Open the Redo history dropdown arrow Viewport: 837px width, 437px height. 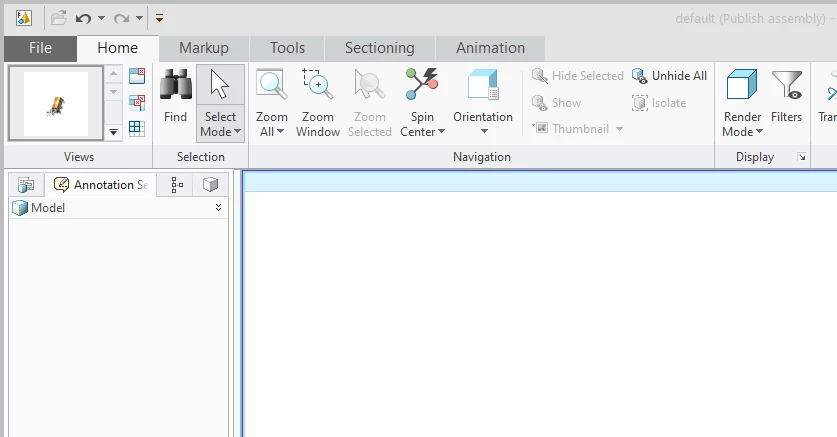click(139, 18)
